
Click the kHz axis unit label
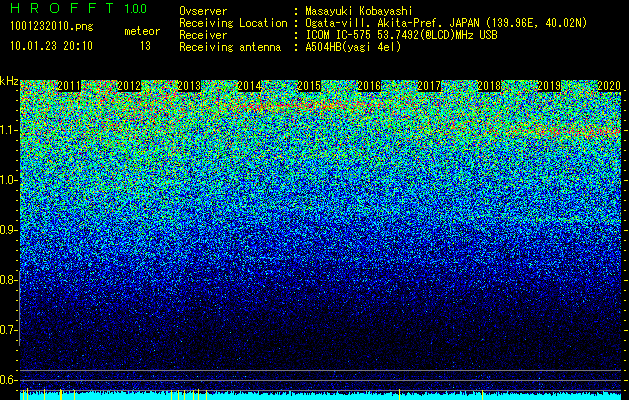pyautogui.click(x=9, y=81)
